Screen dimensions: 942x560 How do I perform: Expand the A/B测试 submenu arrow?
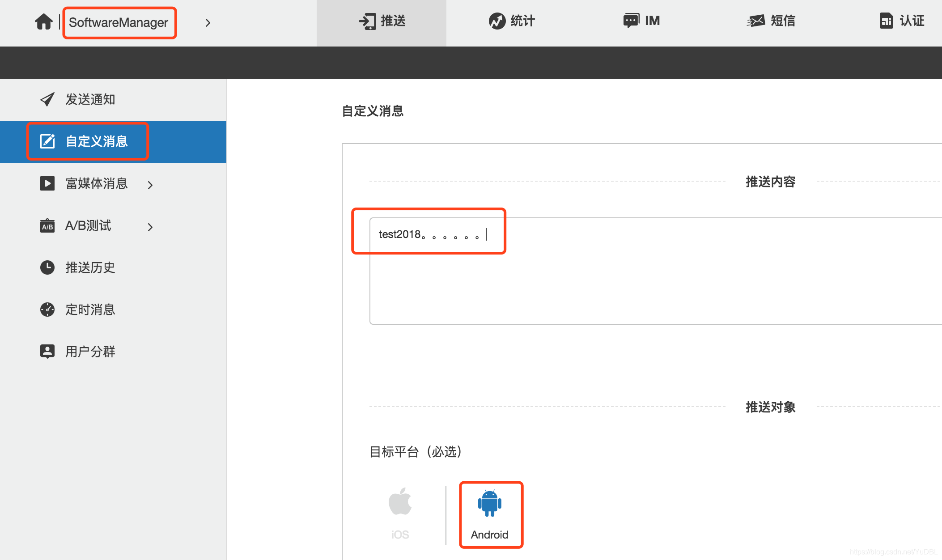tap(150, 227)
